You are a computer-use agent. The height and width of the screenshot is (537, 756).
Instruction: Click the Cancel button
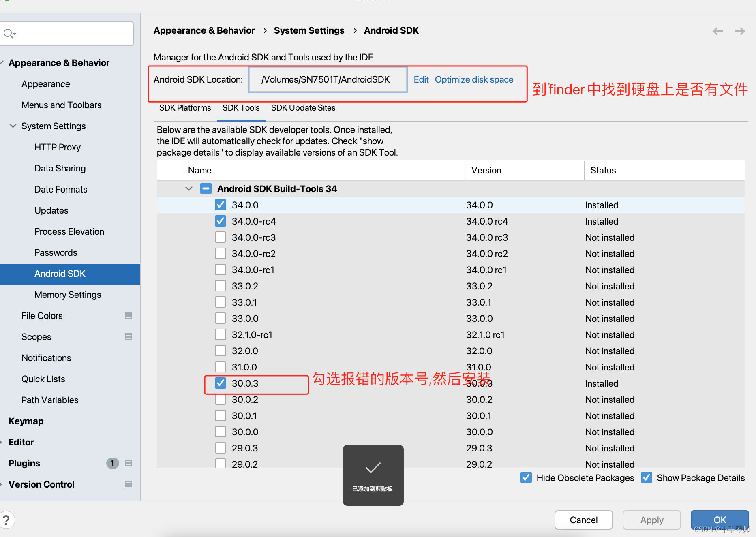pyautogui.click(x=583, y=520)
